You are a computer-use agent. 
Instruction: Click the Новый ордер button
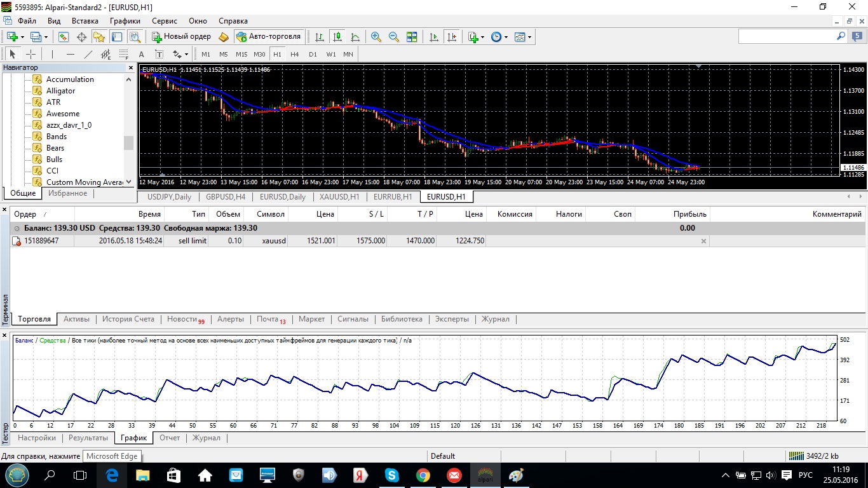(181, 37)
